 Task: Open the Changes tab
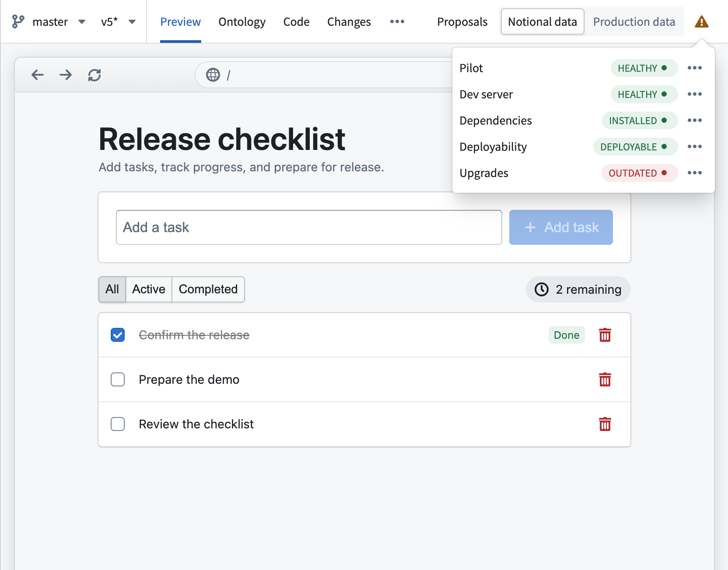pyautogui.click(x=349, y=21)
